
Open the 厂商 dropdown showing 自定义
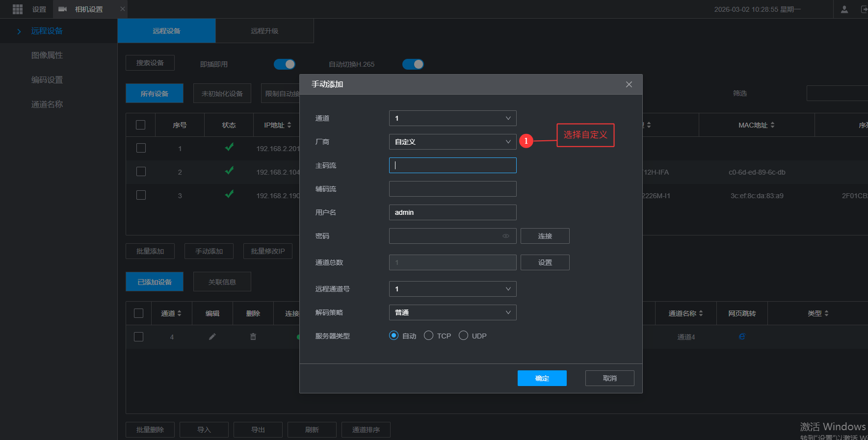[452, 142]
